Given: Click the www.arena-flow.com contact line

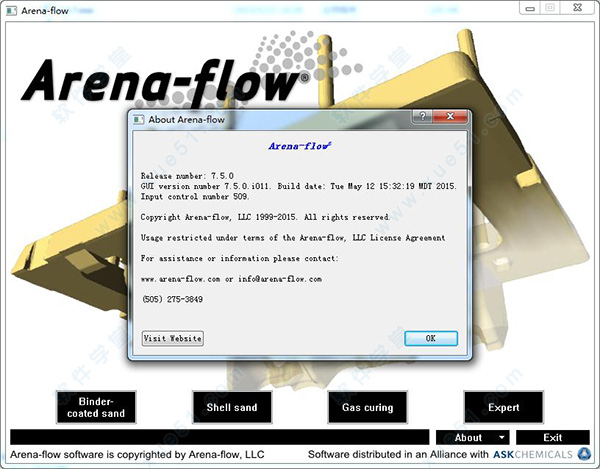Looking at the screenshot, I should 231,279.
